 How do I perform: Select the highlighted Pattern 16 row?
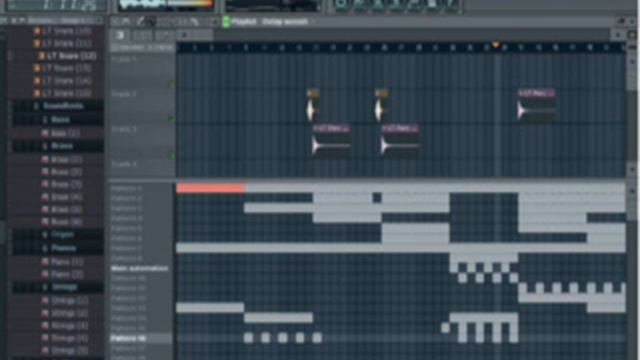coord(142,338)
